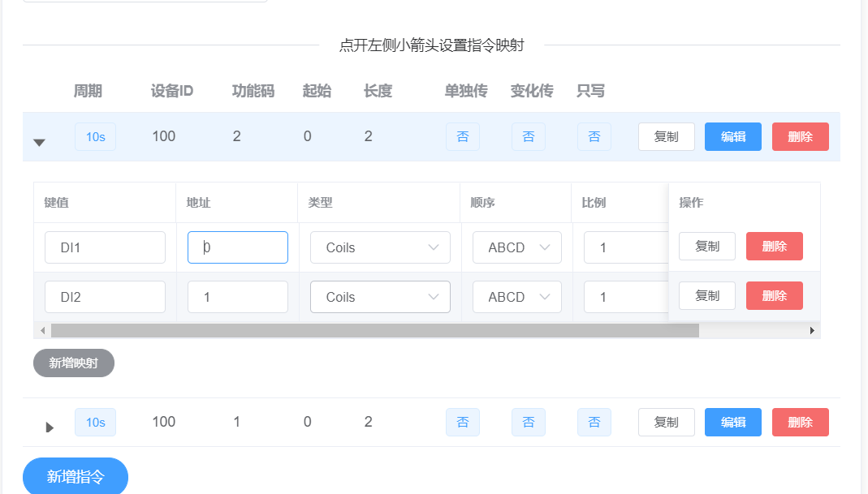868x494 pixels.
Task: Delete the function code 1 command
Action: tap(801, 422)
